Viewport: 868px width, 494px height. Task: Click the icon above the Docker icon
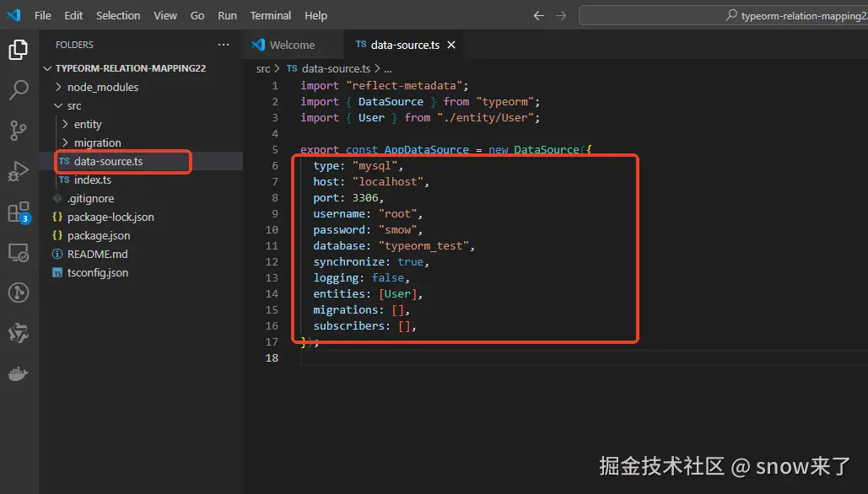point(19,333)
